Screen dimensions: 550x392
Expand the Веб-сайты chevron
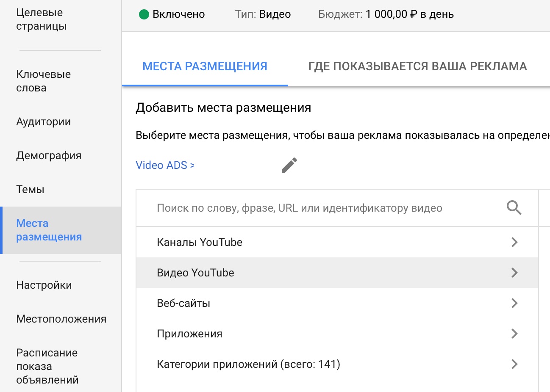pyautogui.click(x=514, y=303)
